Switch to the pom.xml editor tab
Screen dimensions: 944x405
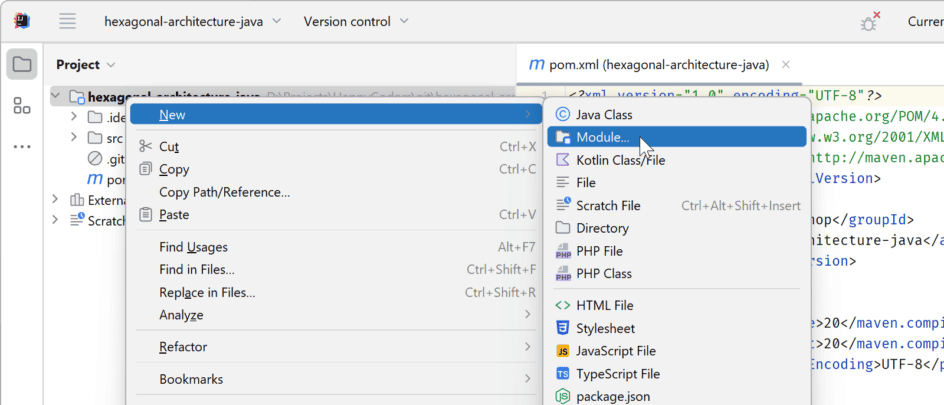coord(648,65)
